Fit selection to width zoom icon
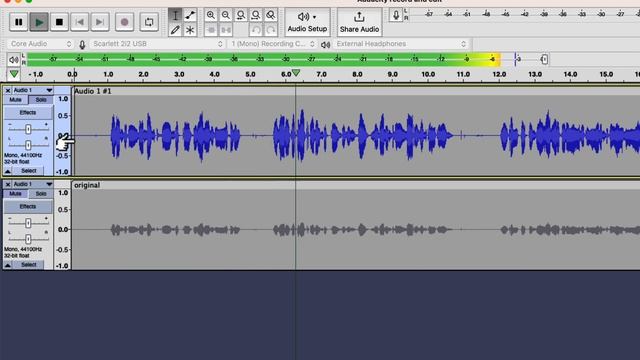Screen dimensions: 640x360 pos(241,16)
